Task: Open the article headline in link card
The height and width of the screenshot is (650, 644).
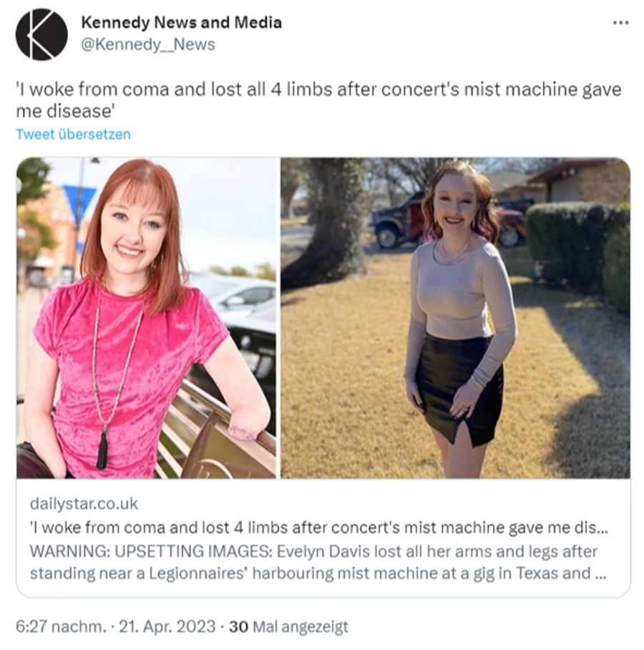Action: (x=318, y=528)
